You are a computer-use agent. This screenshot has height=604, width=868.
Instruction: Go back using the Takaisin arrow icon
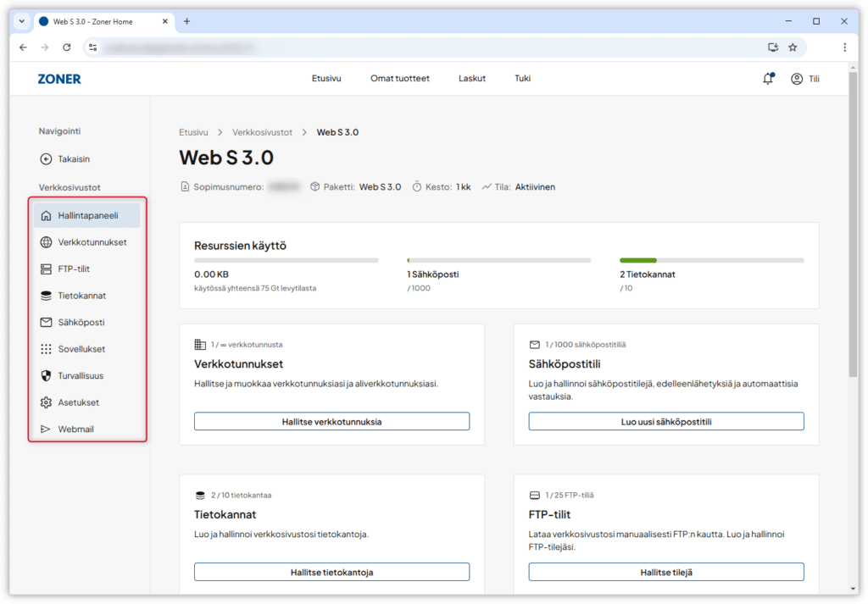point(47,159)
